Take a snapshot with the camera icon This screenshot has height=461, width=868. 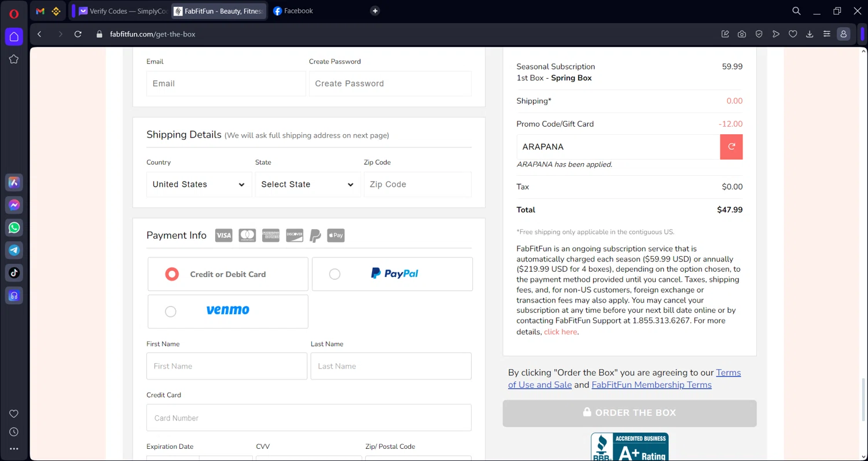pos(742,34)
